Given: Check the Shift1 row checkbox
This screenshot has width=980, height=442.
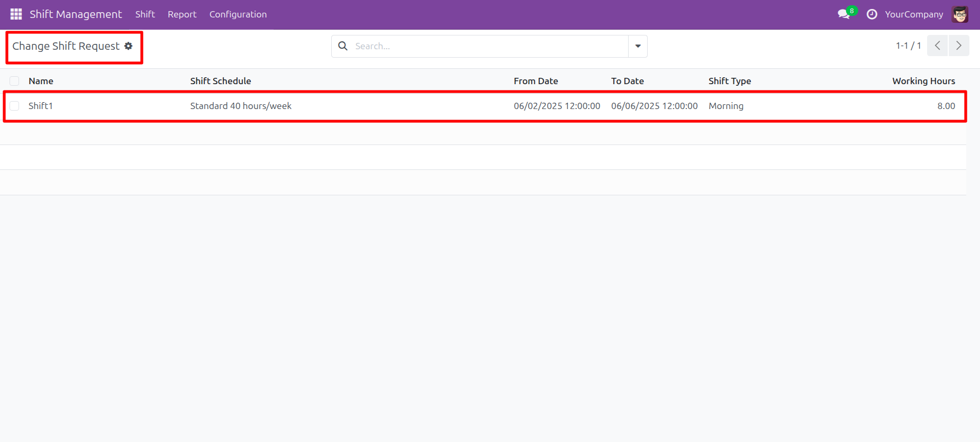Looking at the screenshot, I should pos(14,106).
